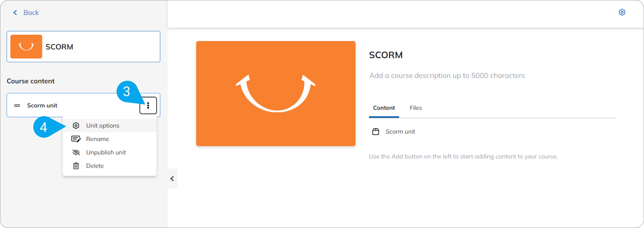Click the crossed-eye Unpublish icon
644x228 pixels.
click(x=76, y=152)
